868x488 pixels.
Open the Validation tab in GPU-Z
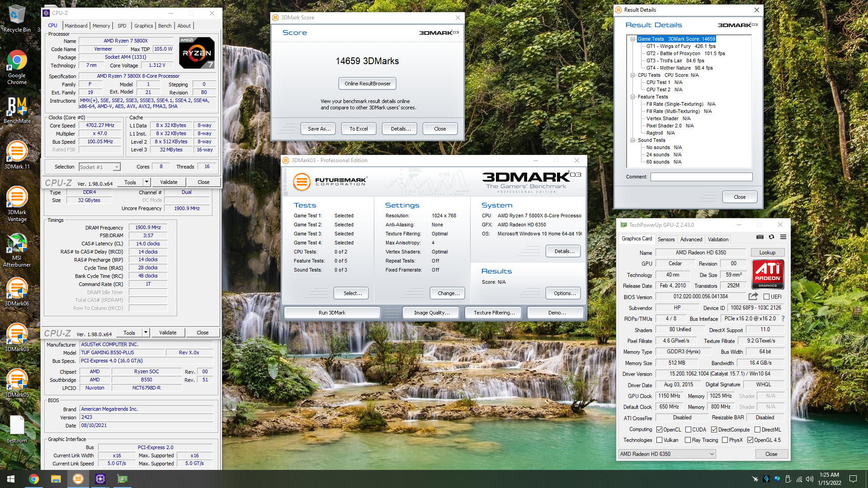tap(718, 239)
